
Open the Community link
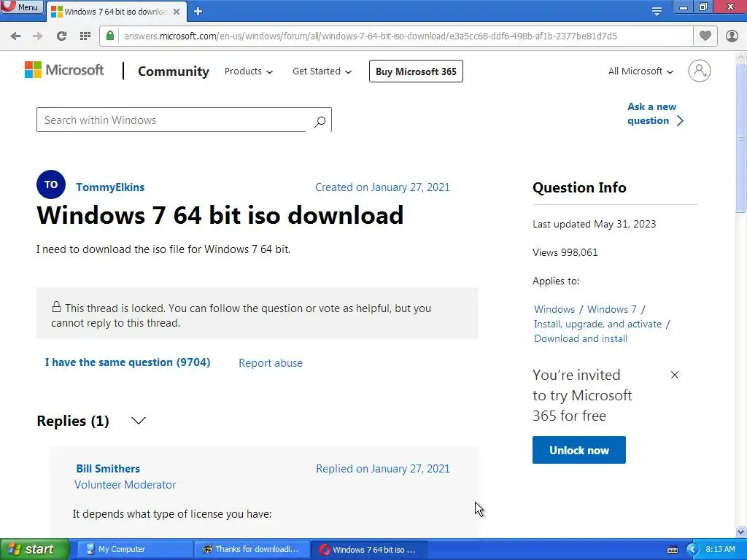pyautogui.click(x=174, y=71)
